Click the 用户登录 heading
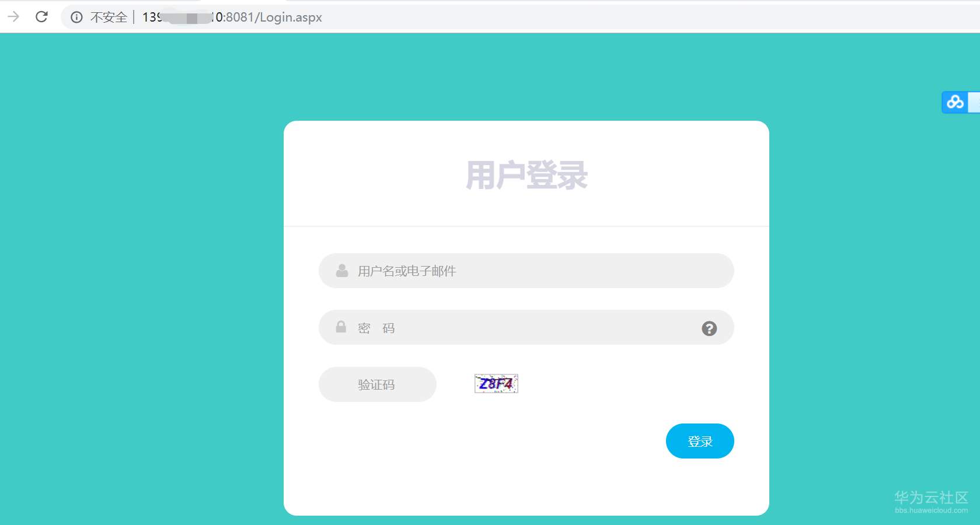The width and height of the screenshot is (980, 525). pyautogui.click(x=526, y=175)
